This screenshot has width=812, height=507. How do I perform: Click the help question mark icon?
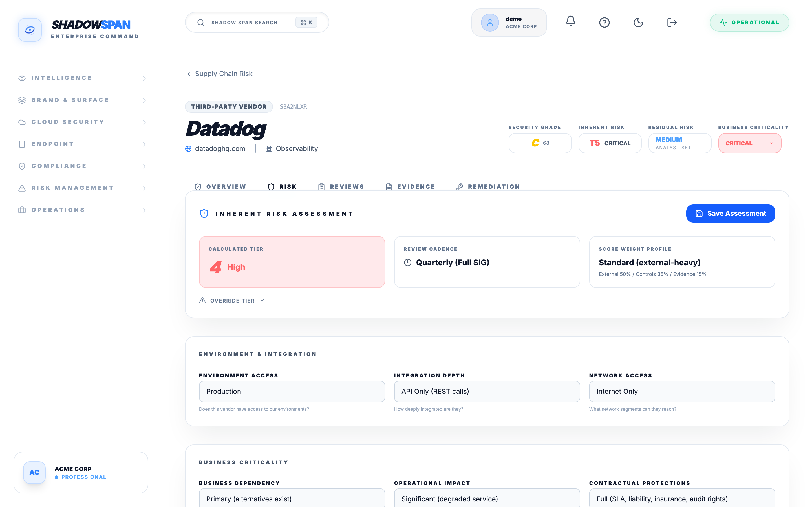(x=604, y=23)
